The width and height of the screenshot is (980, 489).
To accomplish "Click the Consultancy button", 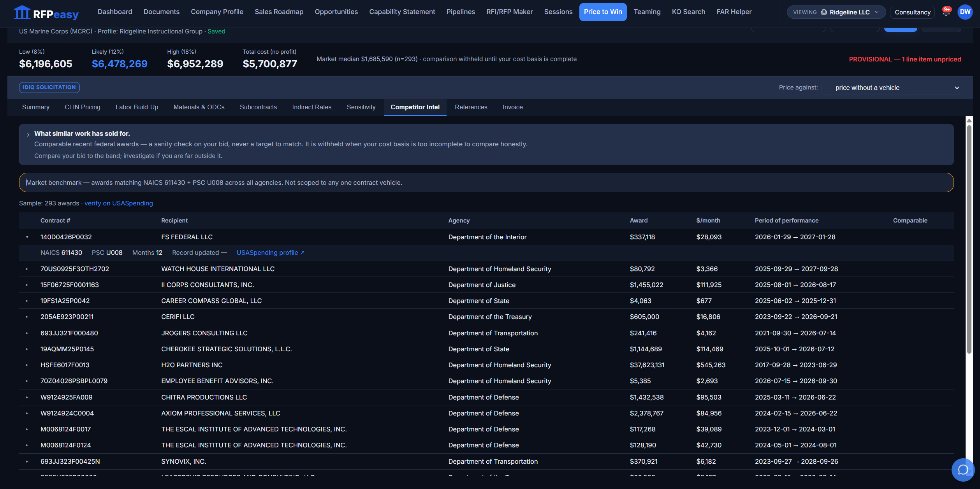I will 913,12.
